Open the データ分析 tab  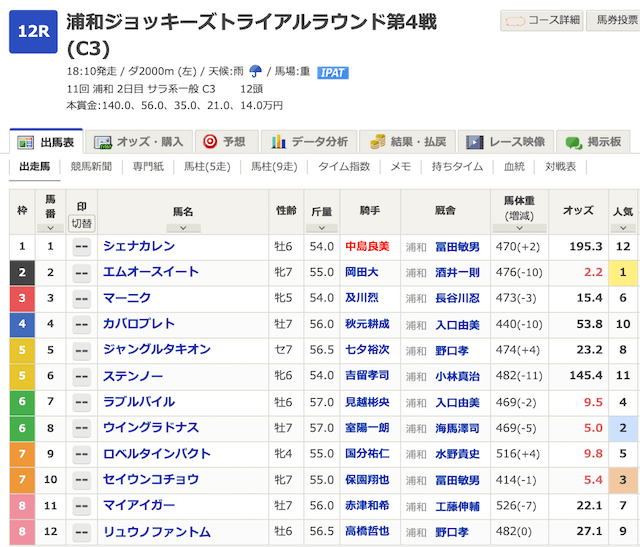point(309,142)
